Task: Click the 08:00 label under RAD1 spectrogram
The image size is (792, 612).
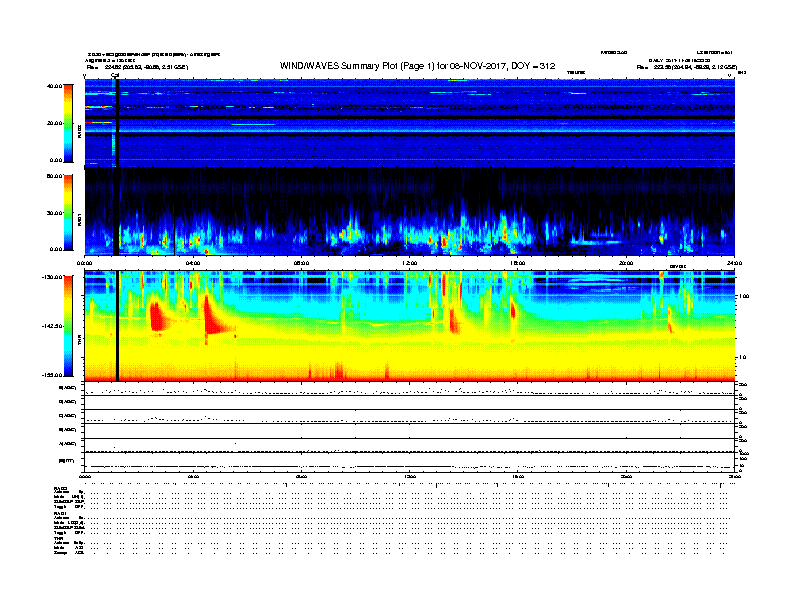Action: [x=301, y=263]
